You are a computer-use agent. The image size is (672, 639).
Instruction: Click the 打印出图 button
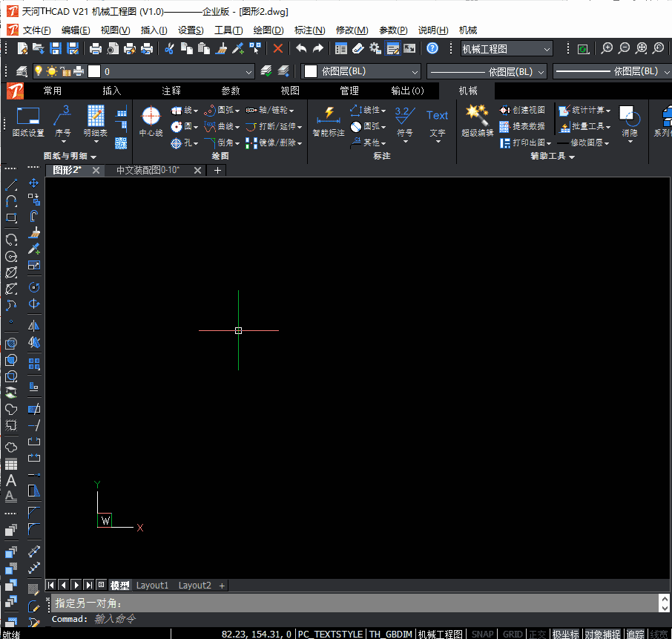[x=525, y=142]
